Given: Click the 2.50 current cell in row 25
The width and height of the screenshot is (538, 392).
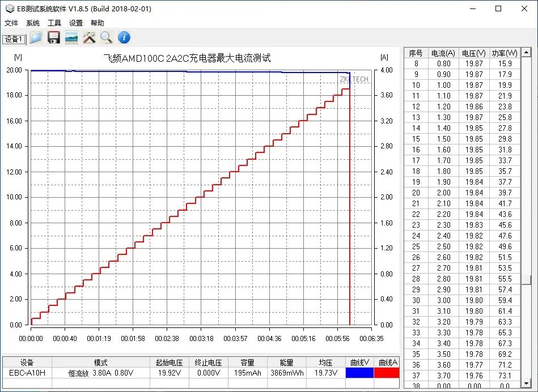Looking at the screenshot, I should pos(444,246).
